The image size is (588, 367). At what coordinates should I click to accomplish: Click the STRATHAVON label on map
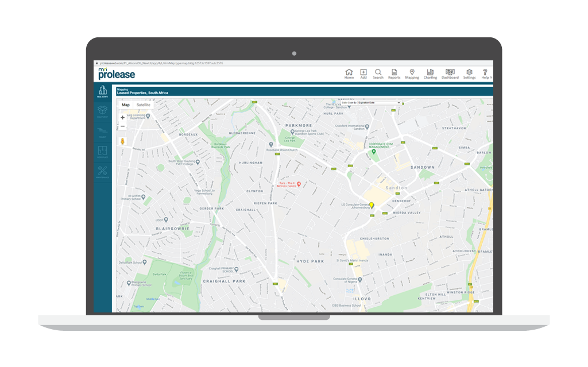(x=454, y=128)
